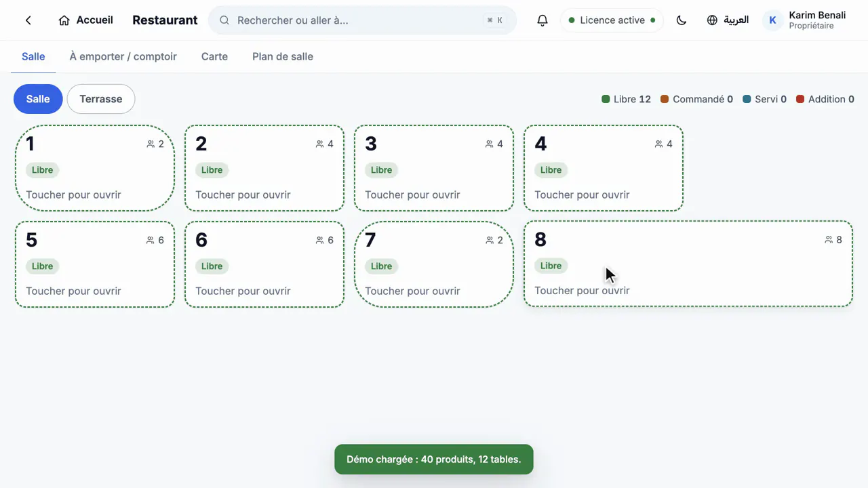
Task: Click the back arrow icon
Action: pyautogui.click(x=28, y=20)
